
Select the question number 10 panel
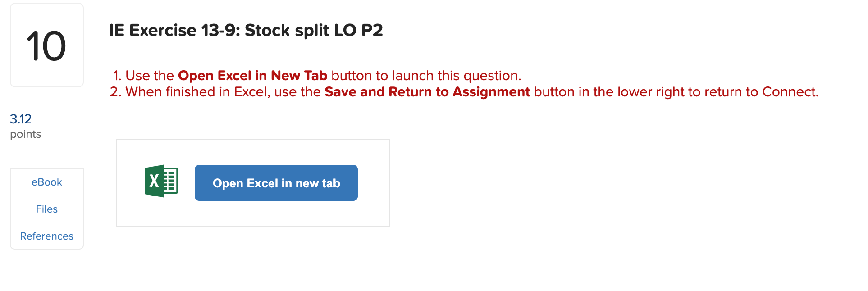point(46,45)
